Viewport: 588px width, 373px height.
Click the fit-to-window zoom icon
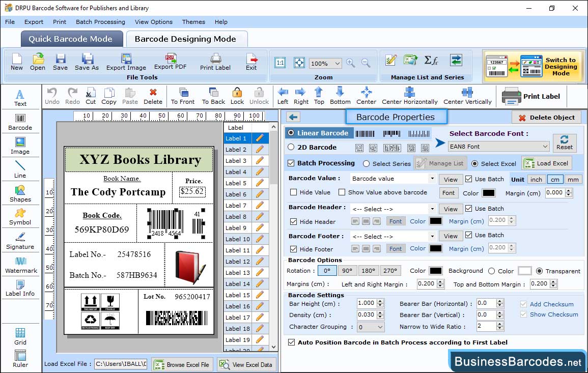(x=299, y=63)
